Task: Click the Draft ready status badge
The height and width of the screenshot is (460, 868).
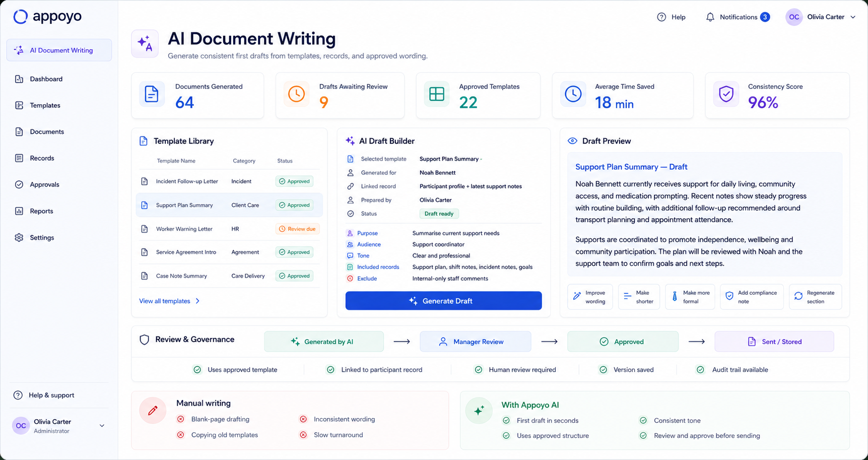Action: point(439,214)
